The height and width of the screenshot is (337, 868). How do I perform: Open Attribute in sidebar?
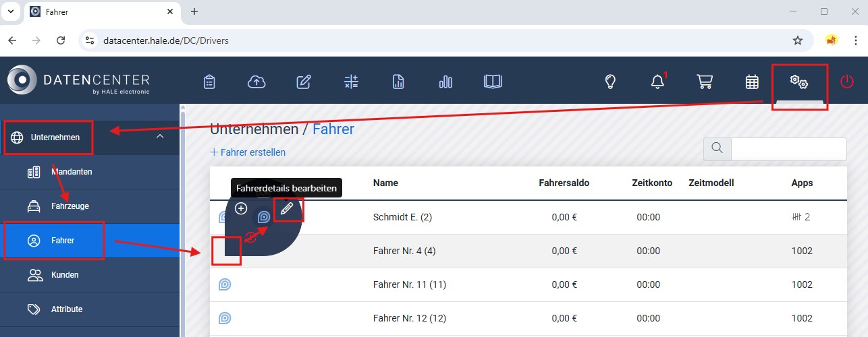pos(89,309)
